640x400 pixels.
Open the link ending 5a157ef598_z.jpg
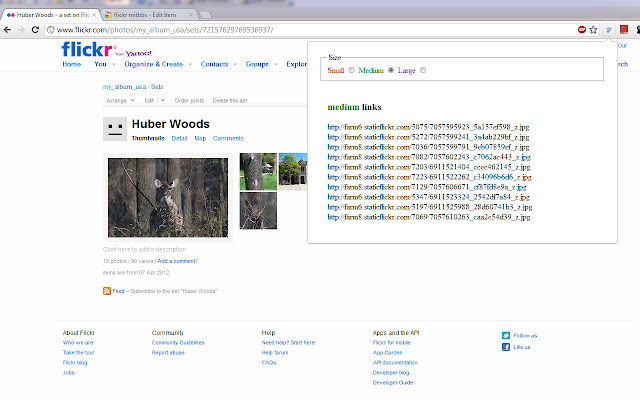(x=428, y=127)
